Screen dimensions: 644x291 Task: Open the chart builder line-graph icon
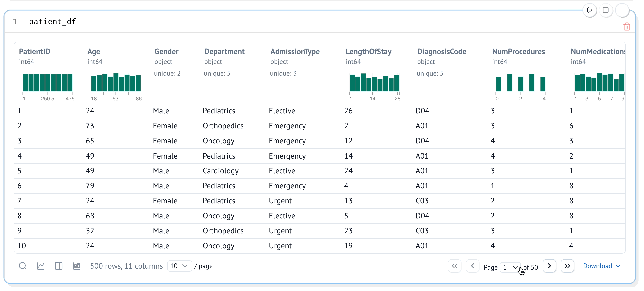41,266
